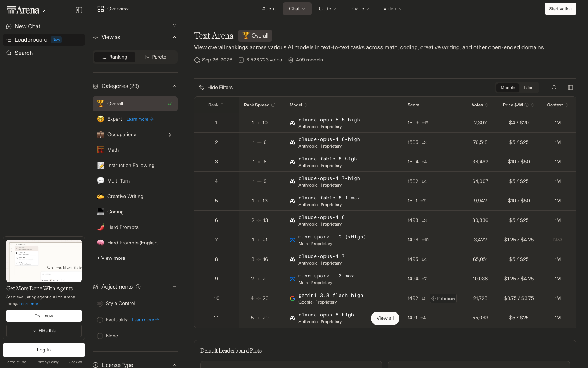Click the Price $/M info icon

pos(527,105)
